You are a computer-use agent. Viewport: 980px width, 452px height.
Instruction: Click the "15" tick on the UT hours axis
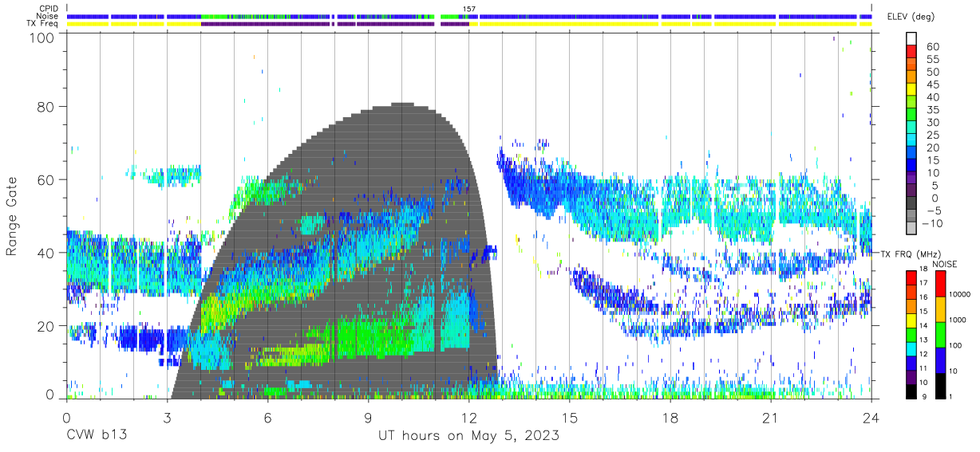click(x=570, y=418)
